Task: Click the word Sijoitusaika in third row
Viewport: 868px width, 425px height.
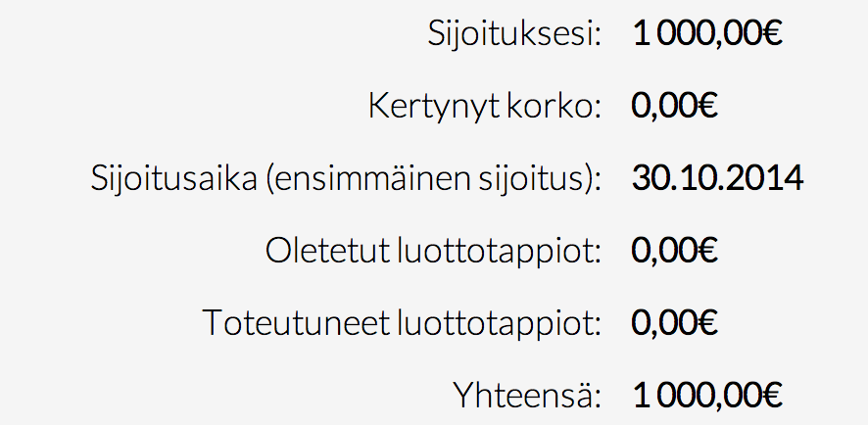Action: pyautogui.click(x=174, y=179)
